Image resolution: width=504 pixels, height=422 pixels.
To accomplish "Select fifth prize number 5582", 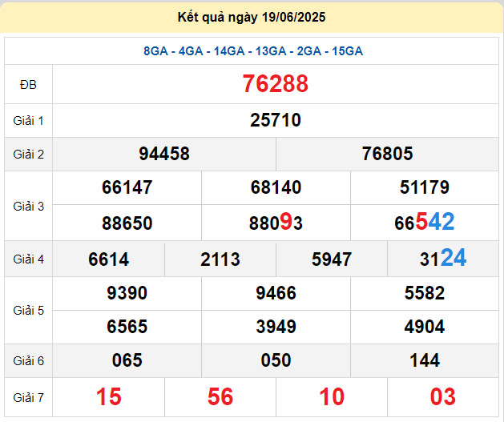I will coord(425,293).
